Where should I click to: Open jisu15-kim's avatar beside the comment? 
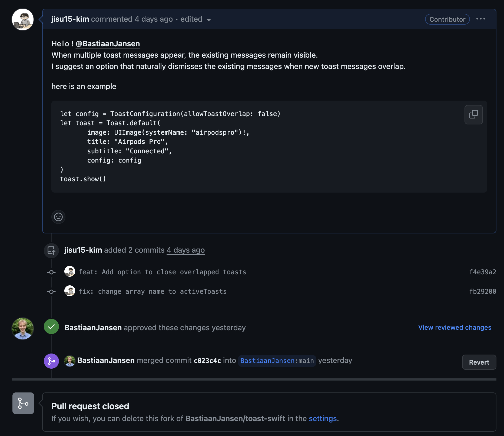coord(23,19)
